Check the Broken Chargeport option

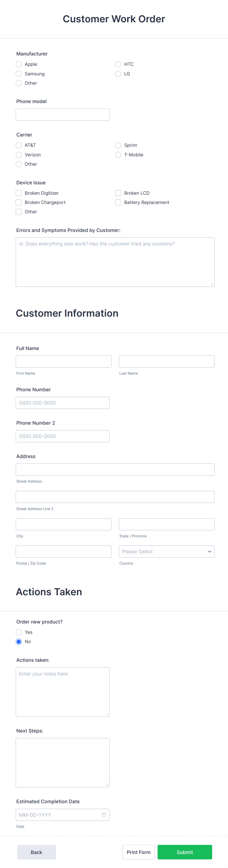pyautogui.click(x=19, y=202)
